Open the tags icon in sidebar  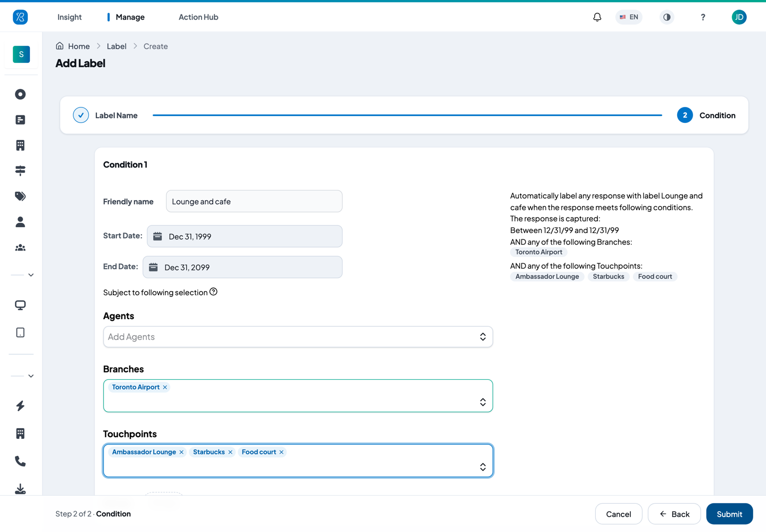[x=20, y=196]
